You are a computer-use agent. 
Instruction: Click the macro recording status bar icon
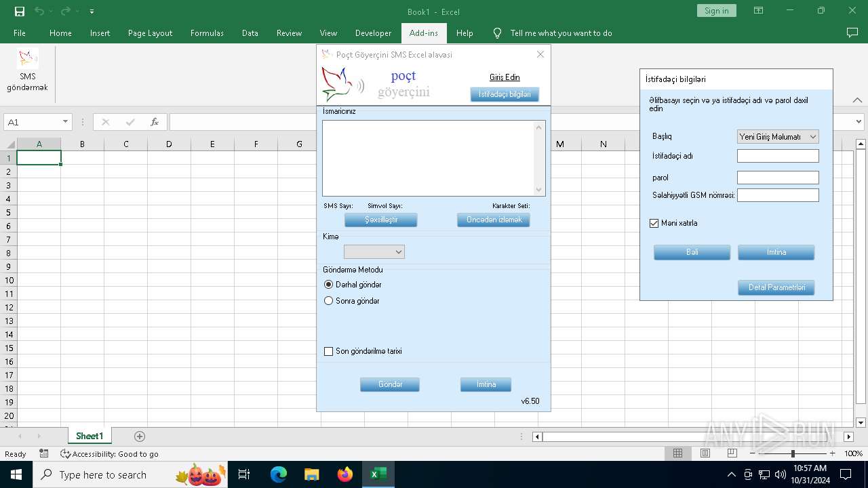pos(44,453)
